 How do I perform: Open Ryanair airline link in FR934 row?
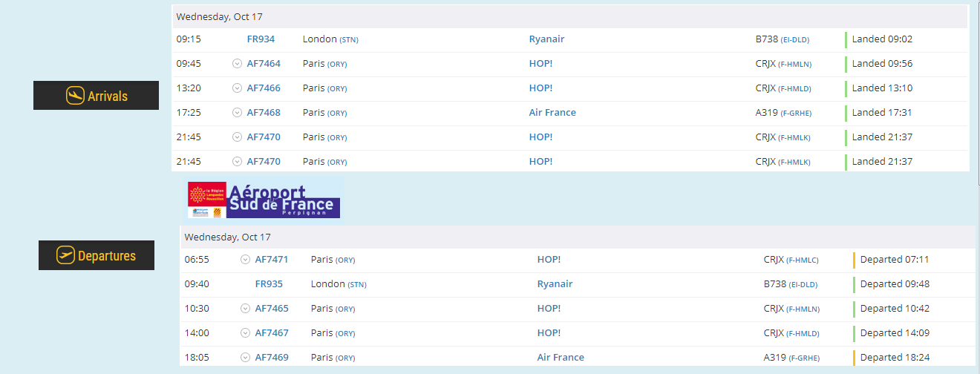(x=547, y=39)
